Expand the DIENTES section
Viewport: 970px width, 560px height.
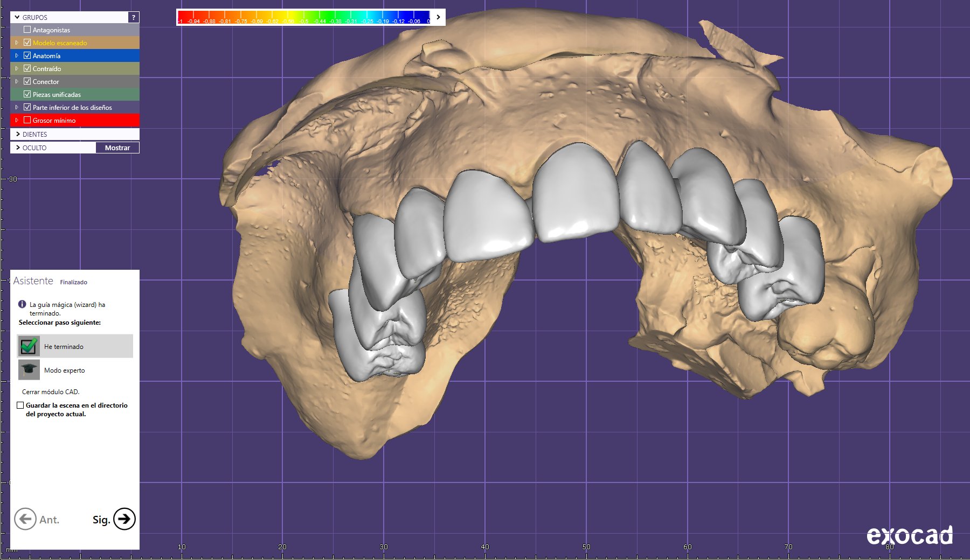coord(18,134)
